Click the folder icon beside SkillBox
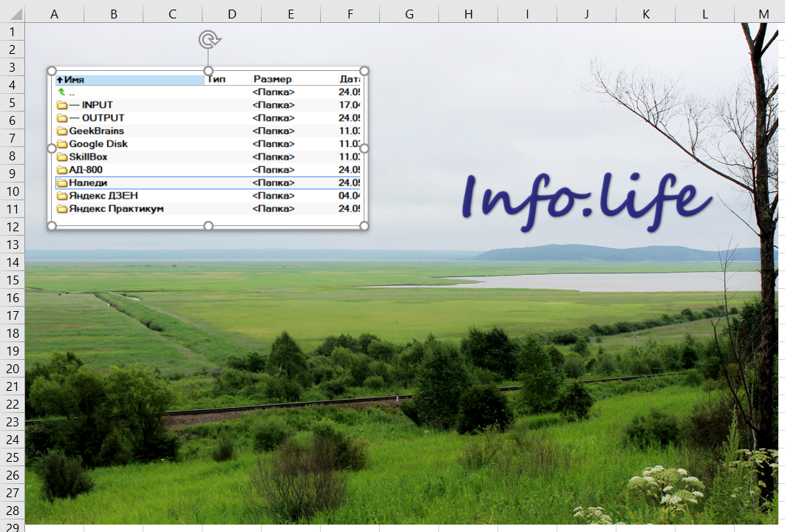Screen dimensions: 785x532 coord(62,157)
